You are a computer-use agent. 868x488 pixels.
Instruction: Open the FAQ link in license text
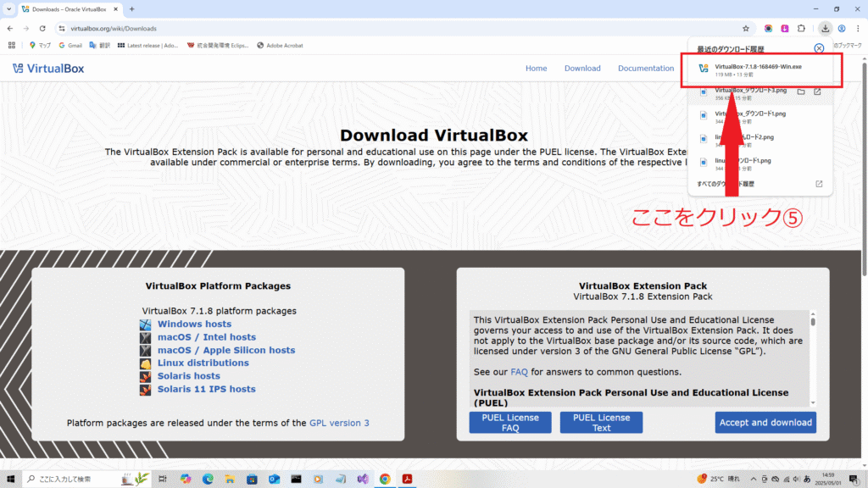tap(519, 372)
